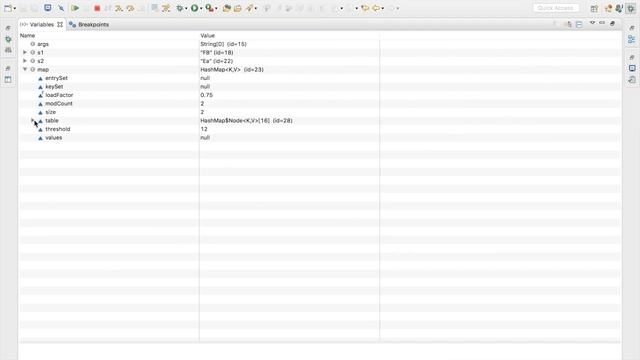The height and width of the screenshot is (360, 640).
Task: Click Collapse All in Variables view
Action: pos(579,24)
